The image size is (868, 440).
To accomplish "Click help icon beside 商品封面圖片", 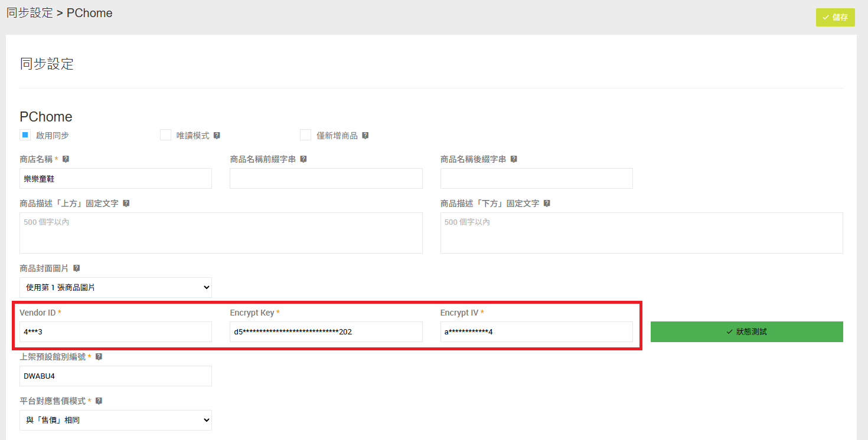I will [x=76, y=268].
